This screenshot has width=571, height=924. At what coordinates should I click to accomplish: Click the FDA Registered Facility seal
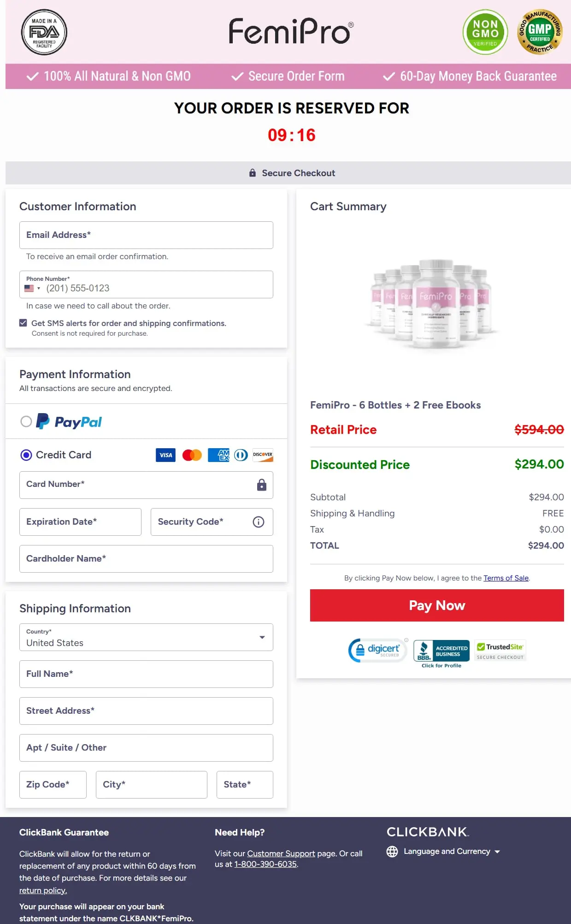44,32
